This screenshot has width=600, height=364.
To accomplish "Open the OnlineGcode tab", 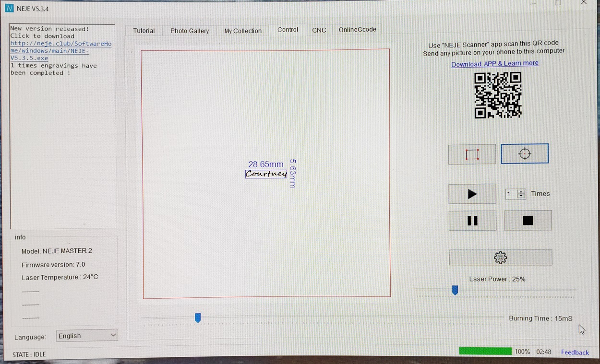I will [x=357, y=30].
